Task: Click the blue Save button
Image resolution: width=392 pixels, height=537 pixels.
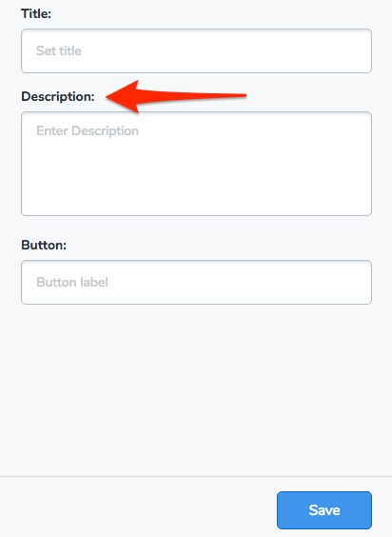Action: pos(324,510)
